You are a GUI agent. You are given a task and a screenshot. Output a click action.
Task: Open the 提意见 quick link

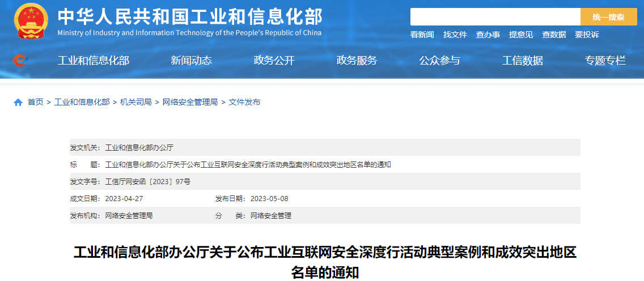pyautogui.click(x=521, y=35)
